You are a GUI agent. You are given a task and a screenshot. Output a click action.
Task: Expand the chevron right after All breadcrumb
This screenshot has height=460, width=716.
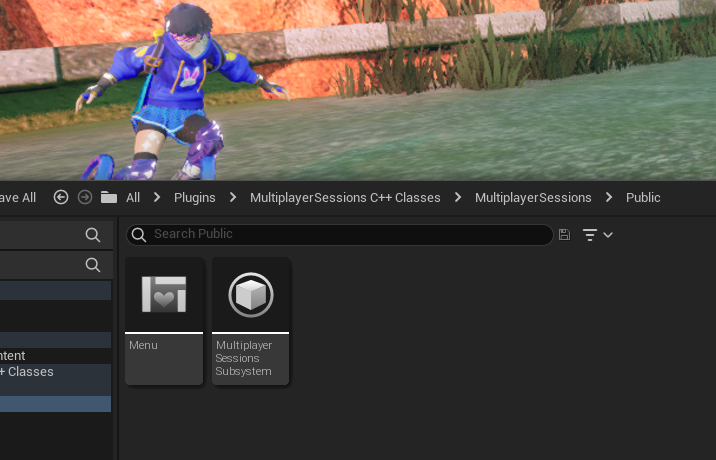click(157, 197)
